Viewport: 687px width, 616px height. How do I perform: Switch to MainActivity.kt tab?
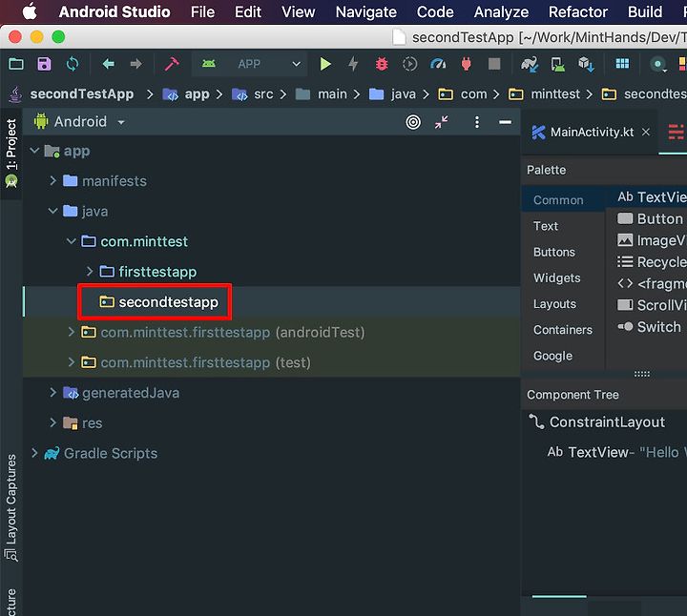pyautogui.click(x=592, y=132)
